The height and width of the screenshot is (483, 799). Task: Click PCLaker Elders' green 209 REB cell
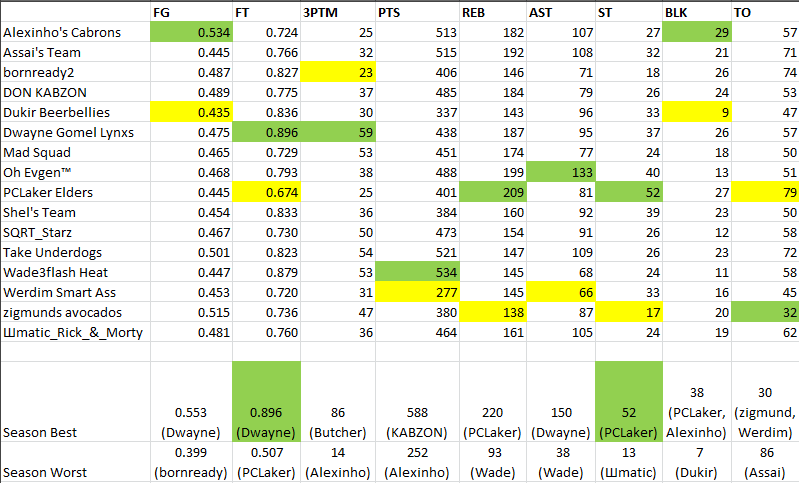tap(492, 192)
